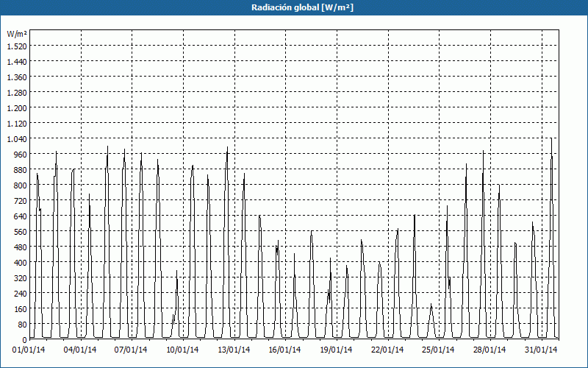Select the 1.440 y-axis value
This screenshot has width=588, height=368.
pyautogui.click(x=17, y=62)
